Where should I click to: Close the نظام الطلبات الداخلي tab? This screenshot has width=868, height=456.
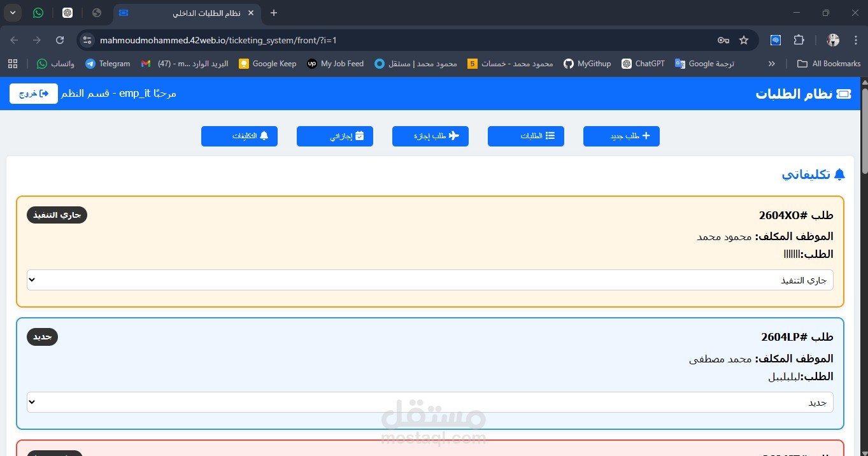coord(251,13)
